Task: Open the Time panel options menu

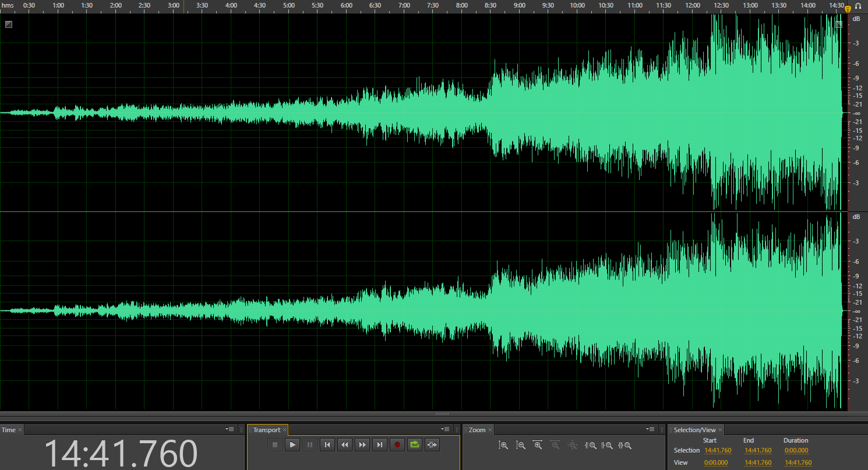Action: pyautogui.click(x=230, y=429)
